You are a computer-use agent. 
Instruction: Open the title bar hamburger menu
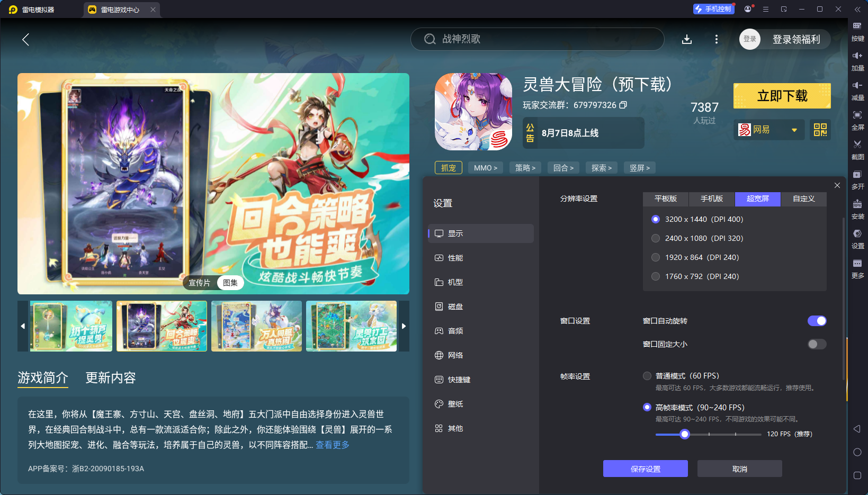pos(766,9)
